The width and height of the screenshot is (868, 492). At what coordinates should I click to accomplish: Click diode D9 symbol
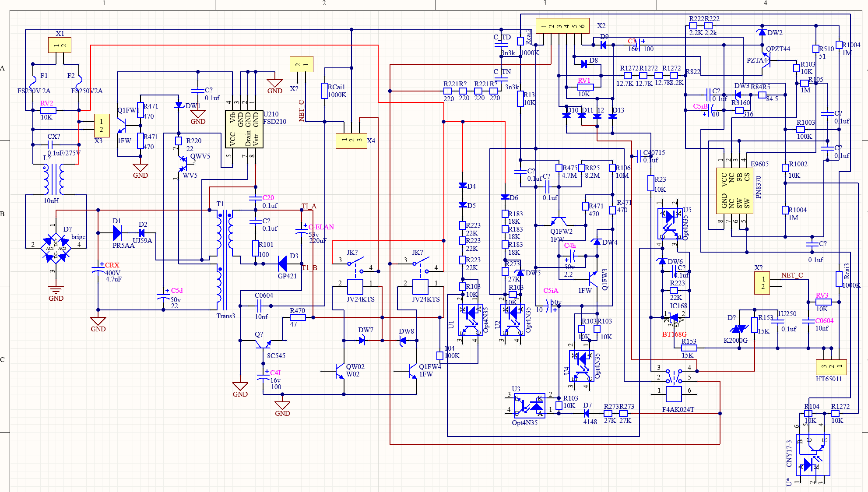604,45
